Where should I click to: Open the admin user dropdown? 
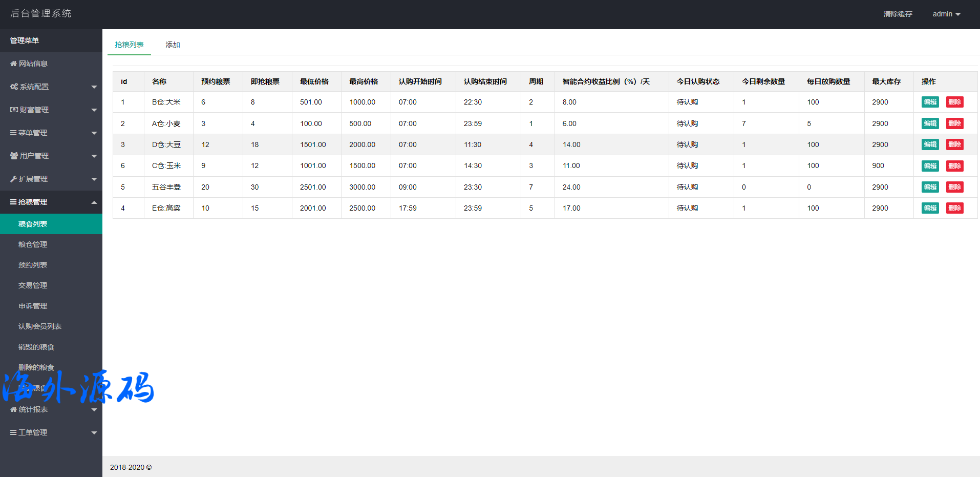click(x=946, y=14)
